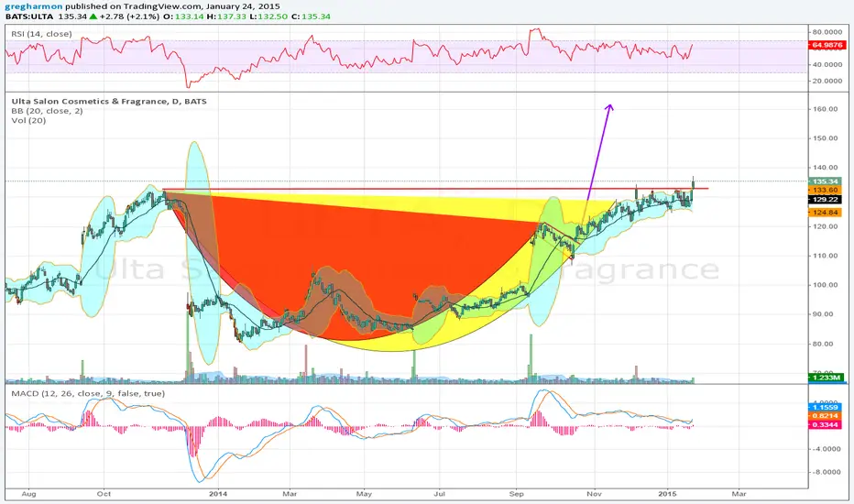
Task: Click the orange 133.60 price tag
Action: pyautogui.click(x=826, y=191)
